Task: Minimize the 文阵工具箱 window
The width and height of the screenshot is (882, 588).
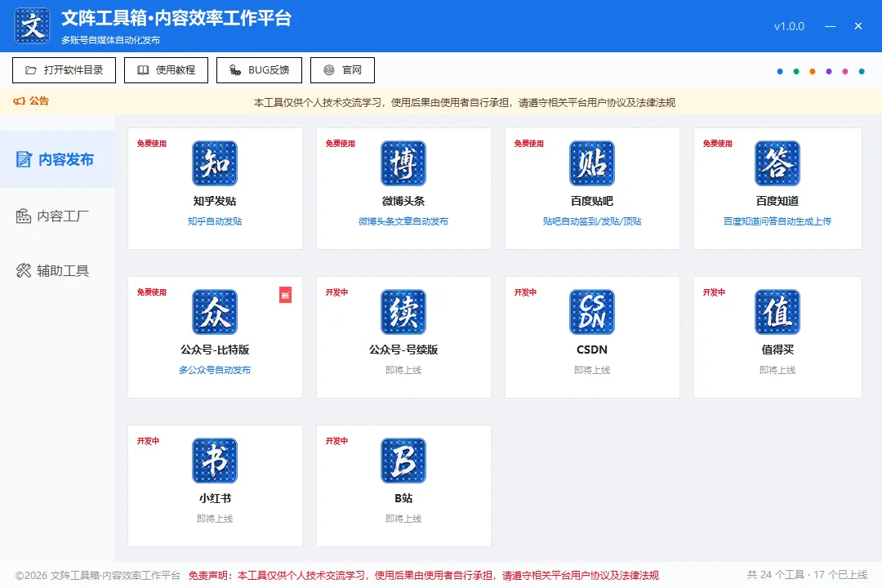Action: (831, 26)
